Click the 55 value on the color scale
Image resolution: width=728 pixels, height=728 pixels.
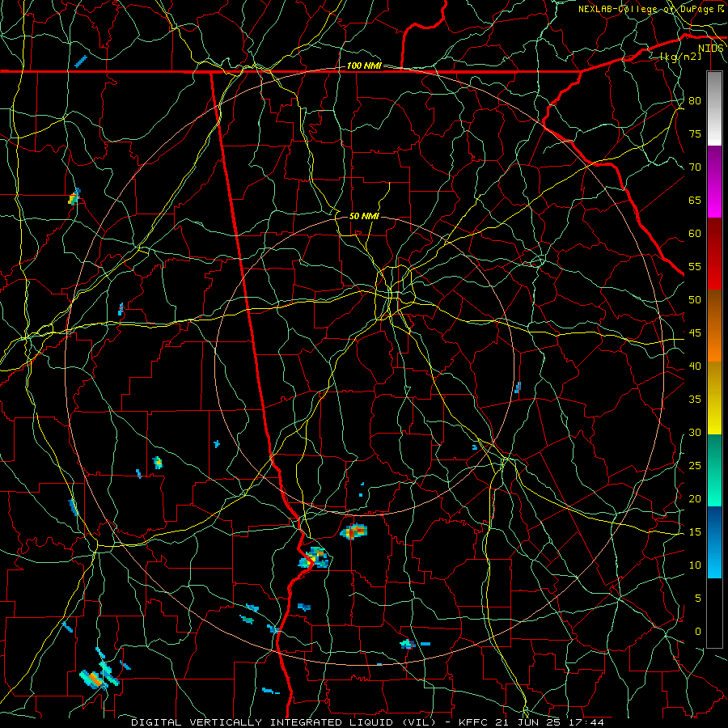click(x=695, y=267)
